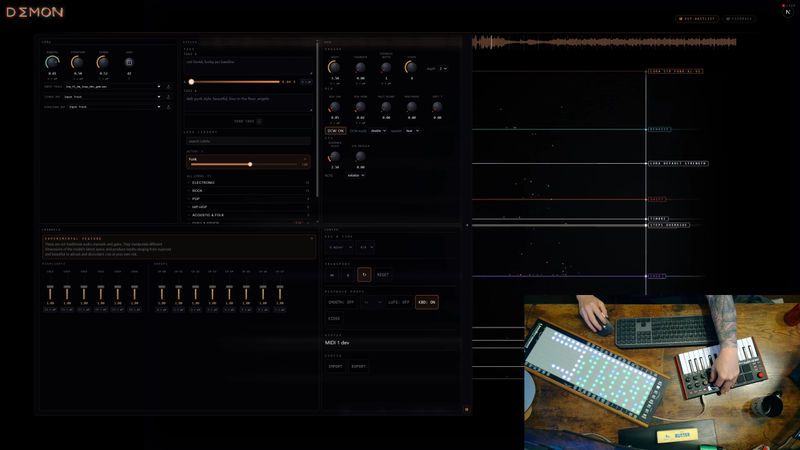
Task: Open the DCW mode dropdown set to double
Action: coord(378,131)
